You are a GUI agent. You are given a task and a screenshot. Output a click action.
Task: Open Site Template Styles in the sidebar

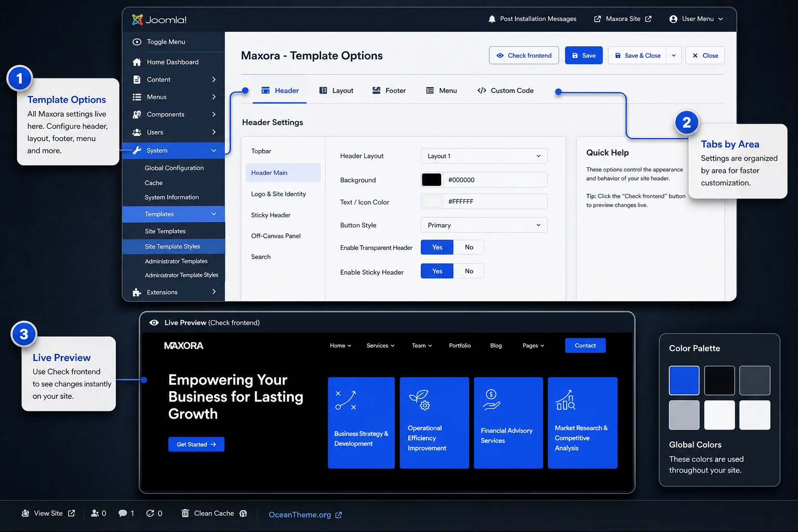pos(174,247)
